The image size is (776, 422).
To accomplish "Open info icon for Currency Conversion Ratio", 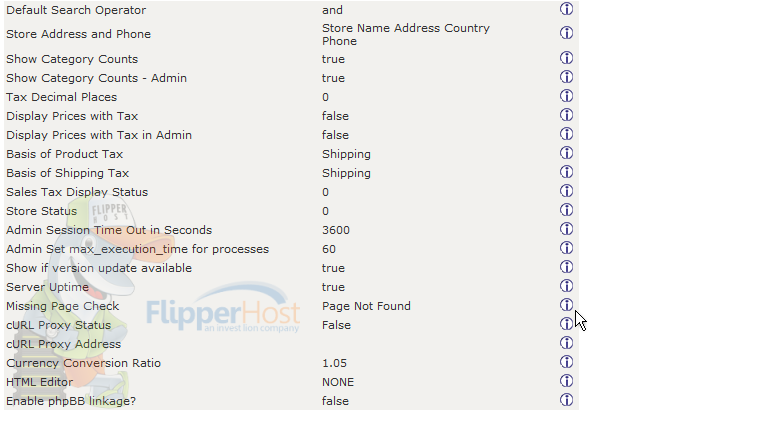I will tap(566, 362).
